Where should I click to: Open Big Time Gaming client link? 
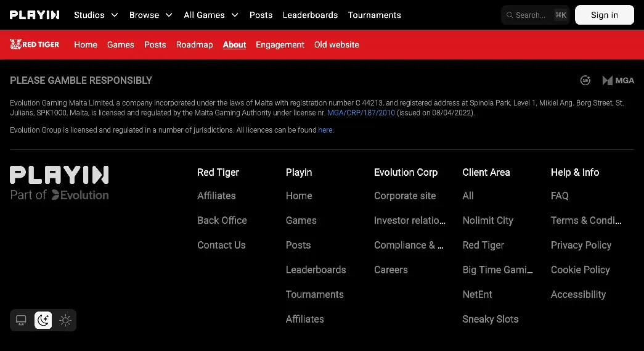[x=497, y=270]
